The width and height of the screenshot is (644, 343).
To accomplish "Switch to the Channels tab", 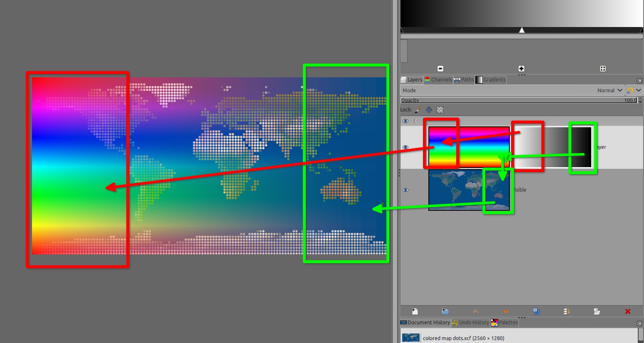I will 438,80.
